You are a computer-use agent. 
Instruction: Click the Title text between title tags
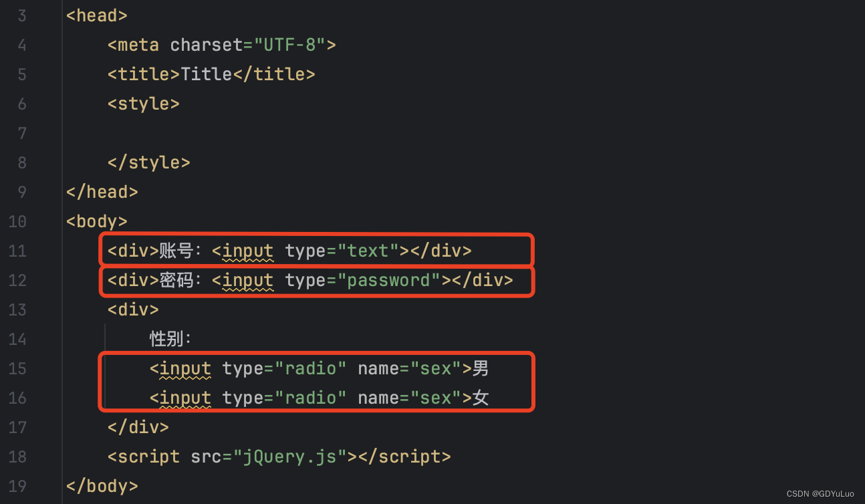206,74
